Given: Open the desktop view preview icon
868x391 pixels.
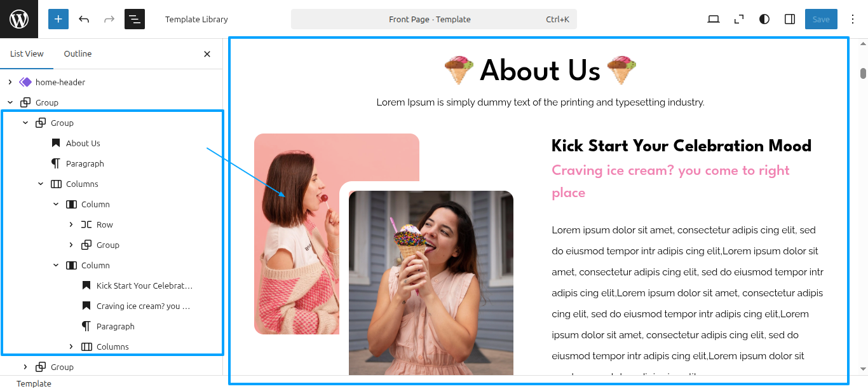Looking at the screenshot, I should click(714, 19).
